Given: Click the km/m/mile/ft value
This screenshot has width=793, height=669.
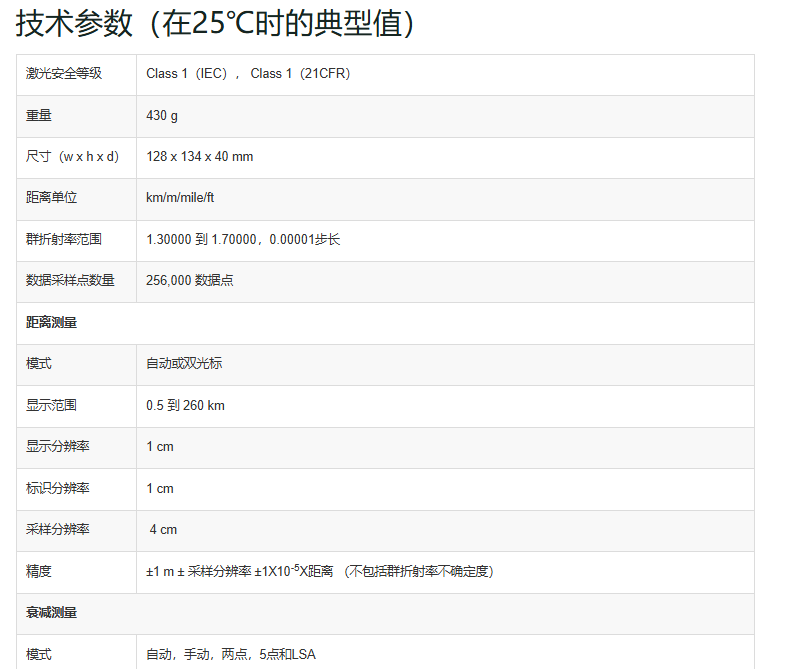Looking at the screenshot, I should tap(180, 198).
